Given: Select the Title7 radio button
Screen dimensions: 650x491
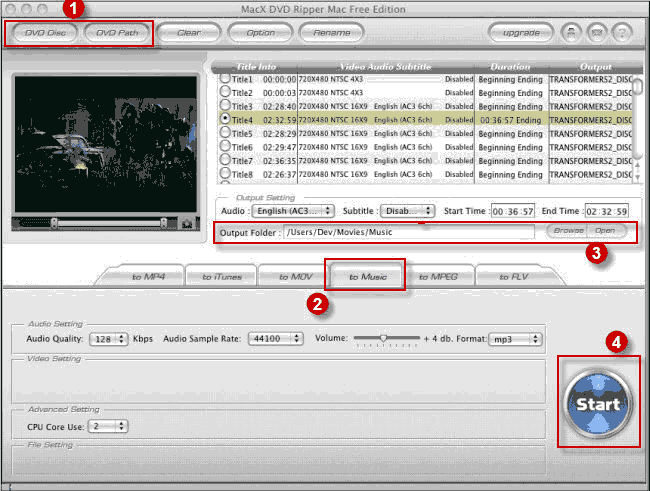Looking at the screenshot, I should (x=225, y=159).
